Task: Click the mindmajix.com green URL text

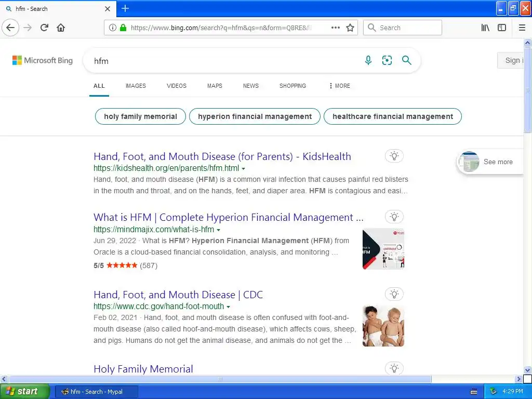Action: click(154, 229)
